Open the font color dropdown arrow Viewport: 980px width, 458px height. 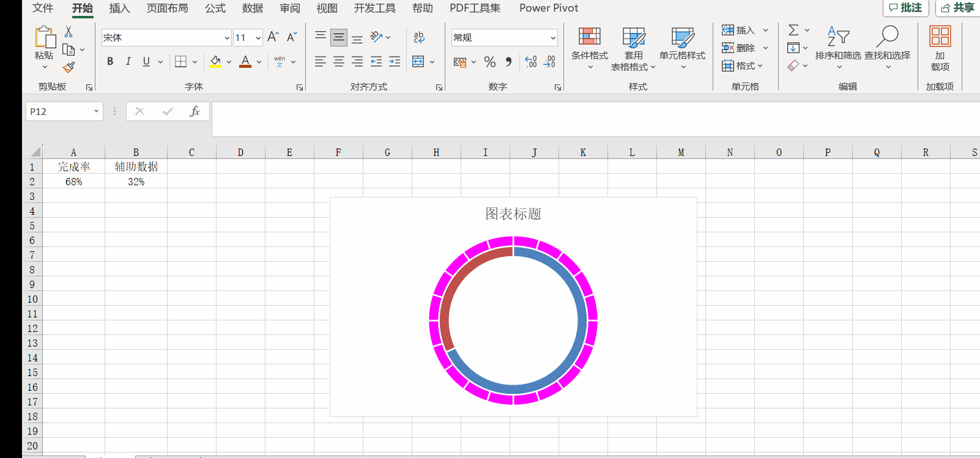point(259,62)
